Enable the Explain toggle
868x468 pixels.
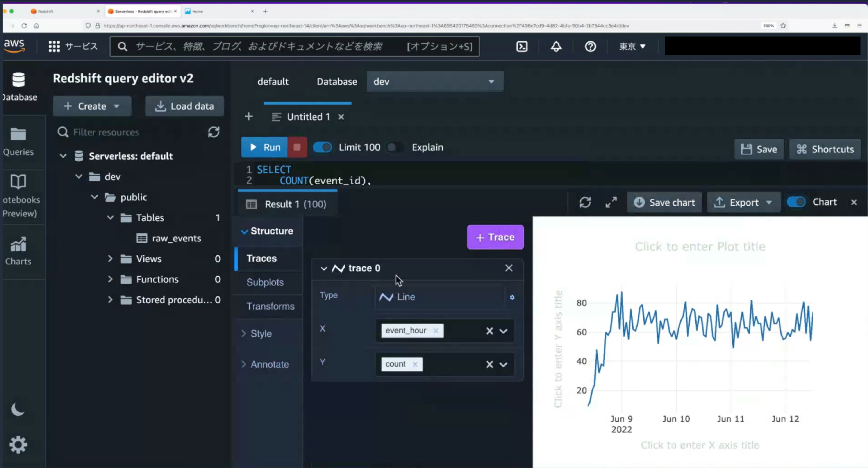pyautogui.click(x=395, y=147)
